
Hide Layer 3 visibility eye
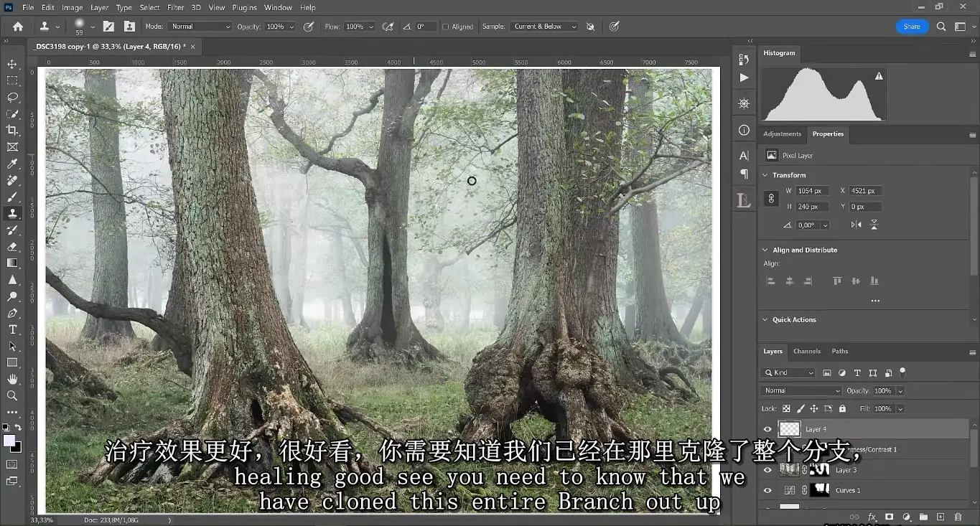tap(767, 470)
